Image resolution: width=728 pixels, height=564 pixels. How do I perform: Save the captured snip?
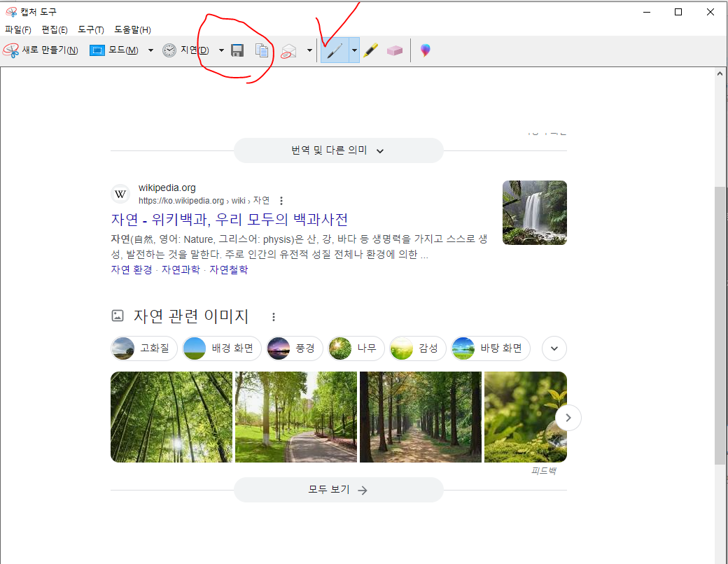coord(237,50)
